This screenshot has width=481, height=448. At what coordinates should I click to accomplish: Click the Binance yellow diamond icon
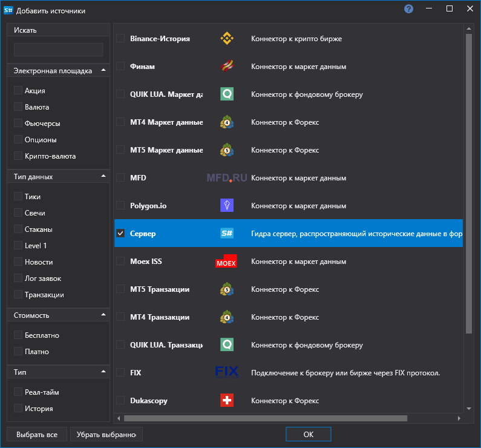[x=227, y=38]
